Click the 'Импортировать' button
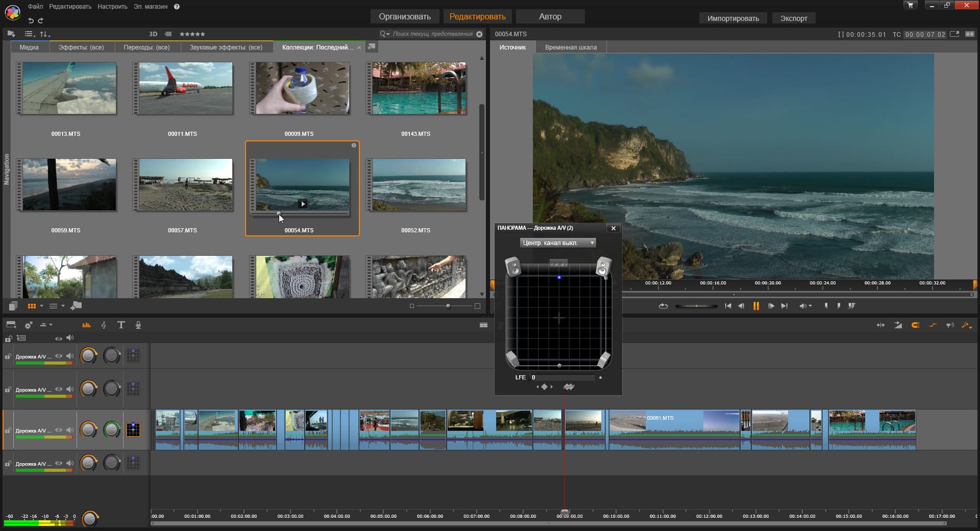The image size is (980, 531). tap(732, 18)
